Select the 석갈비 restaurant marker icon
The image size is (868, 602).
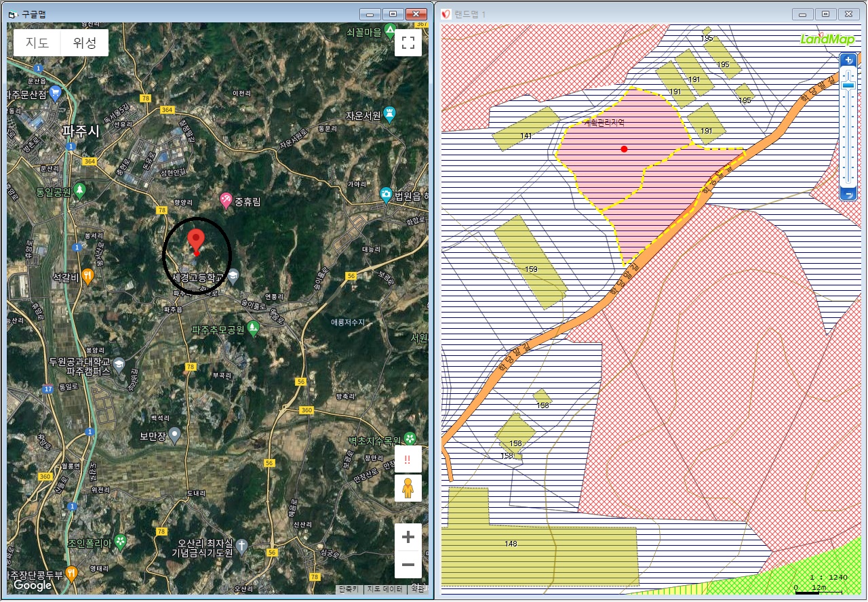(87, 276)
